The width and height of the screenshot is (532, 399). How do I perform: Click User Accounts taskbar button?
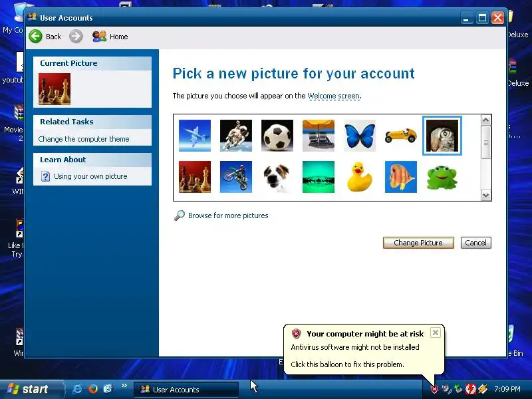(x=186, y=390)
